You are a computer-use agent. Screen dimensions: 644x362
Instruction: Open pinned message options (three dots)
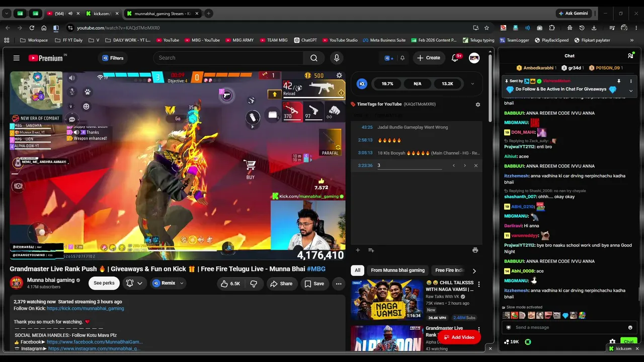click(x=630, y=81)
